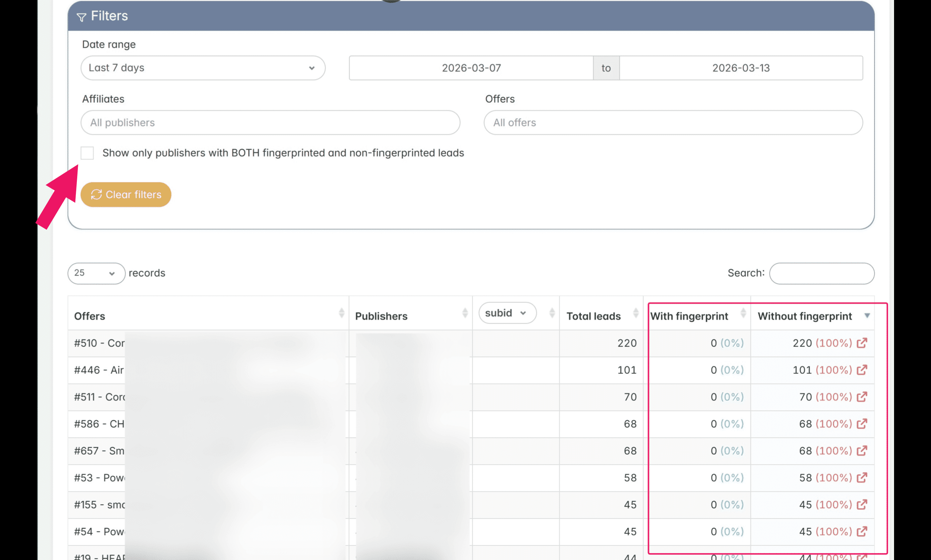Screen dimensions: 931x560
Task: Open the 25 records per page dropdown
Action: pos(96,273)
